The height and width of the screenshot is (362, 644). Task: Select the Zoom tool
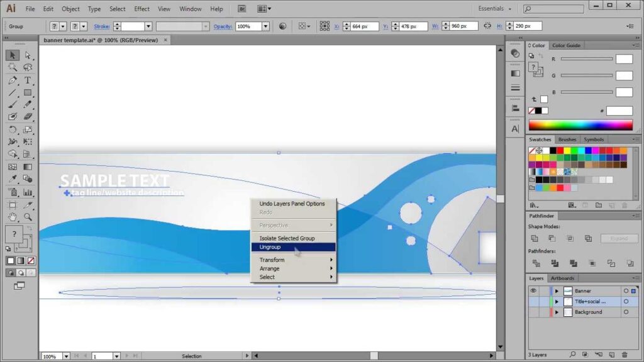tap(26, 216)
